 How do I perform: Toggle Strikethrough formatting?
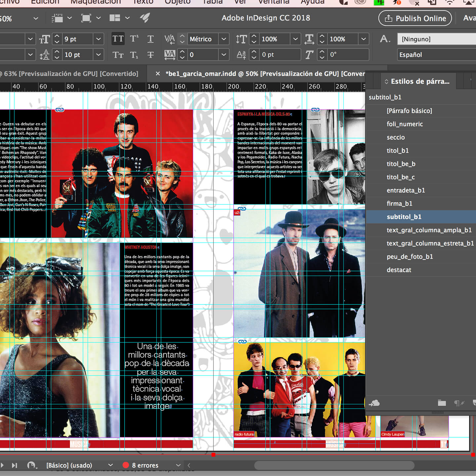coord(150,55)
